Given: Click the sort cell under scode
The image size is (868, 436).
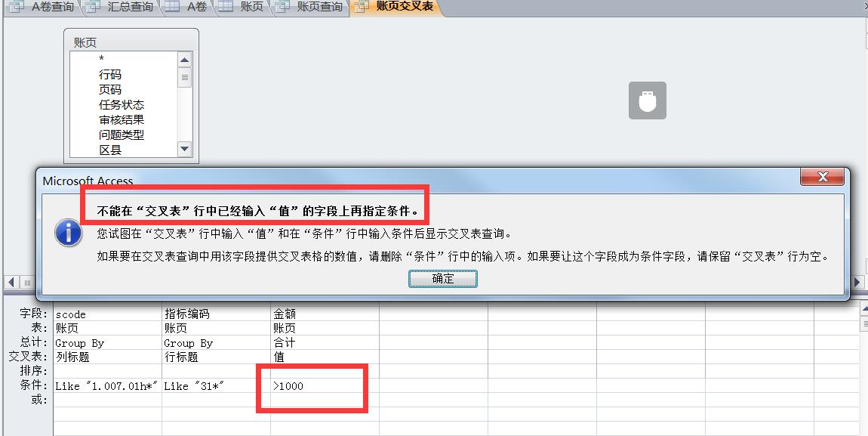Looking at the screenshot, I should click(107, 370).
